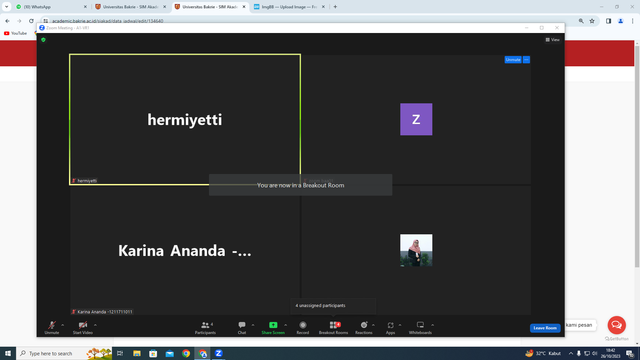This screenshot has width=640, height=360.
Task: Switch to first Universitas Bakrie tab
Action: [x=131, y=7]
